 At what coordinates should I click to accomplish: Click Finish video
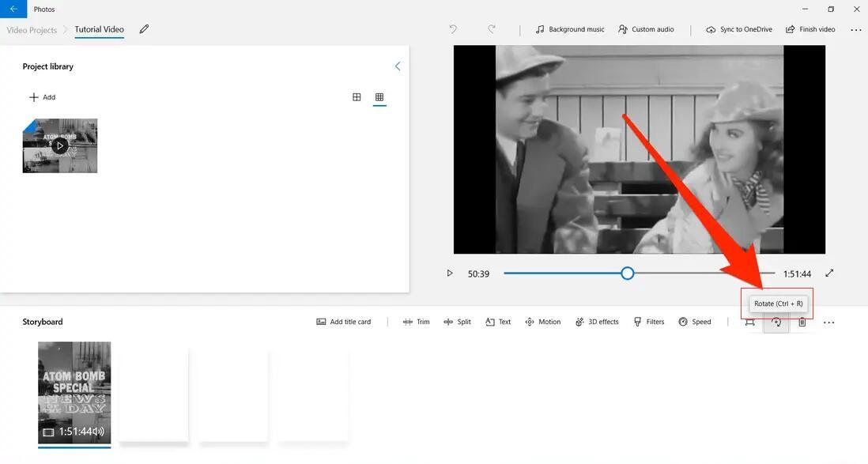click(810, 29)
